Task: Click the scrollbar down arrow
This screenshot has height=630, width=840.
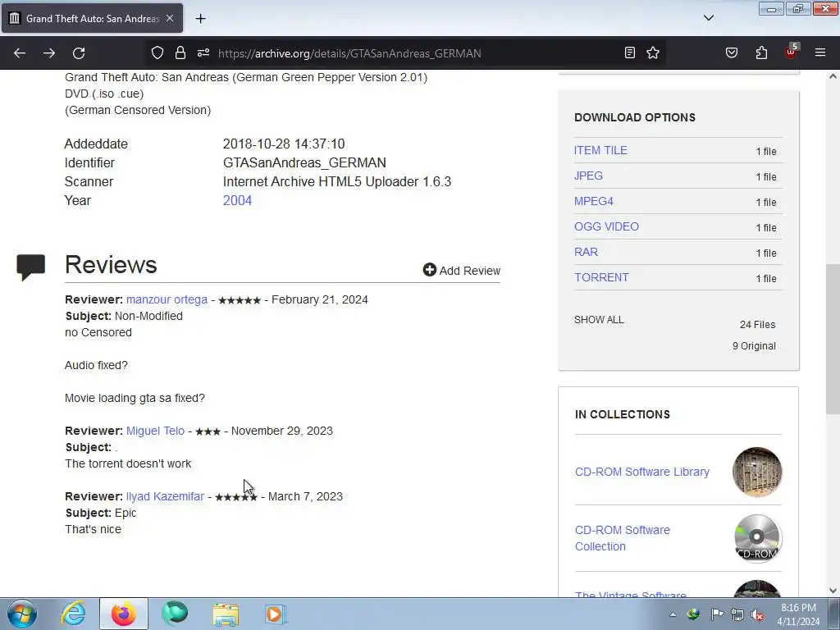Action: (x=833, y=591)
